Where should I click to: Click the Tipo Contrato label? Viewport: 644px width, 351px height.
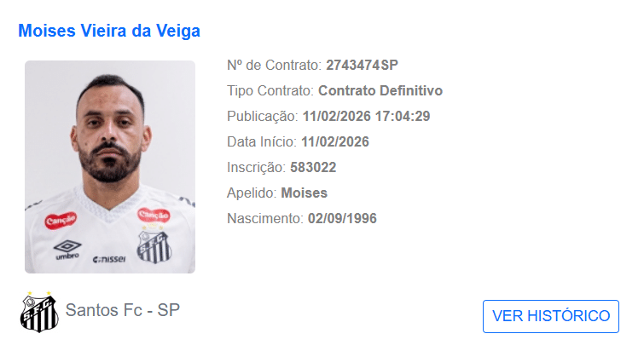coord(270,90)
